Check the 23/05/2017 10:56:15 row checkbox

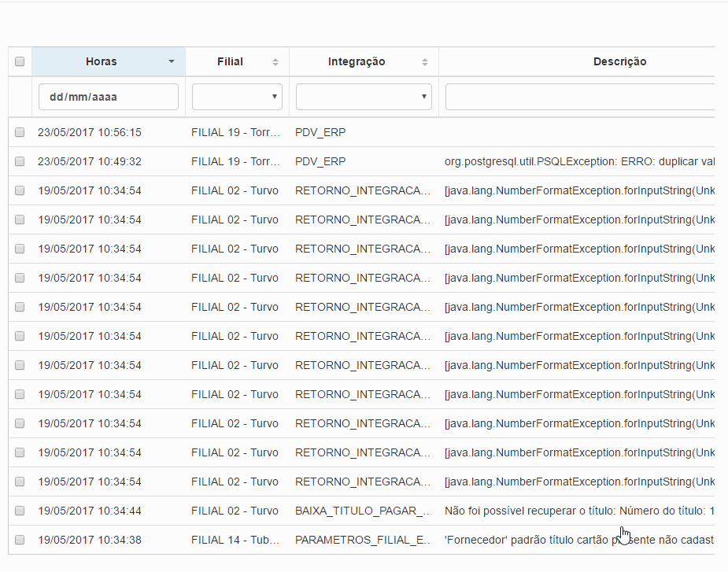click(20, 133)
